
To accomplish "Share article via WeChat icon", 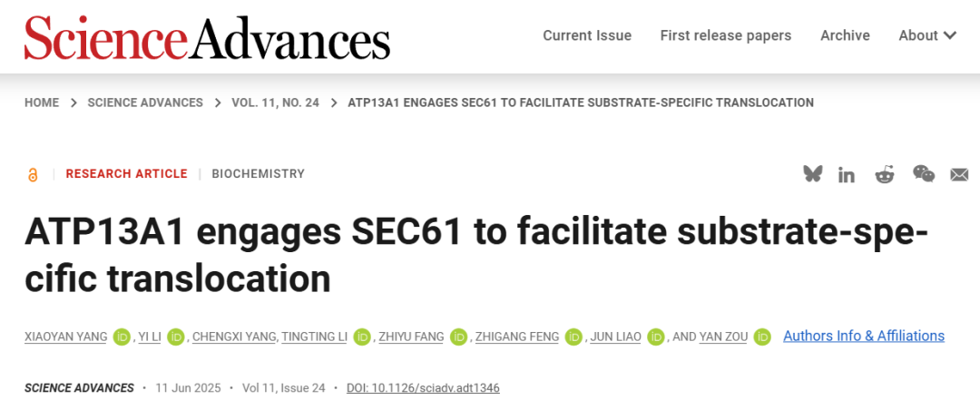I will 923,174.
